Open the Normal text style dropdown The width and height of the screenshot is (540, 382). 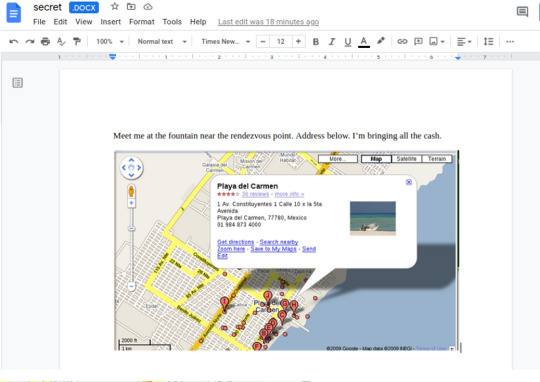point(162,42)
